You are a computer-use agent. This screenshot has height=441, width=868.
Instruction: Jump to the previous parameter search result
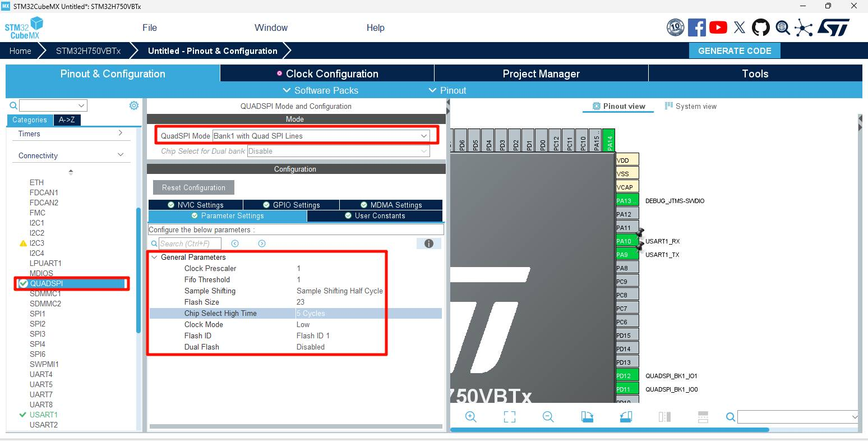point(235,244)
